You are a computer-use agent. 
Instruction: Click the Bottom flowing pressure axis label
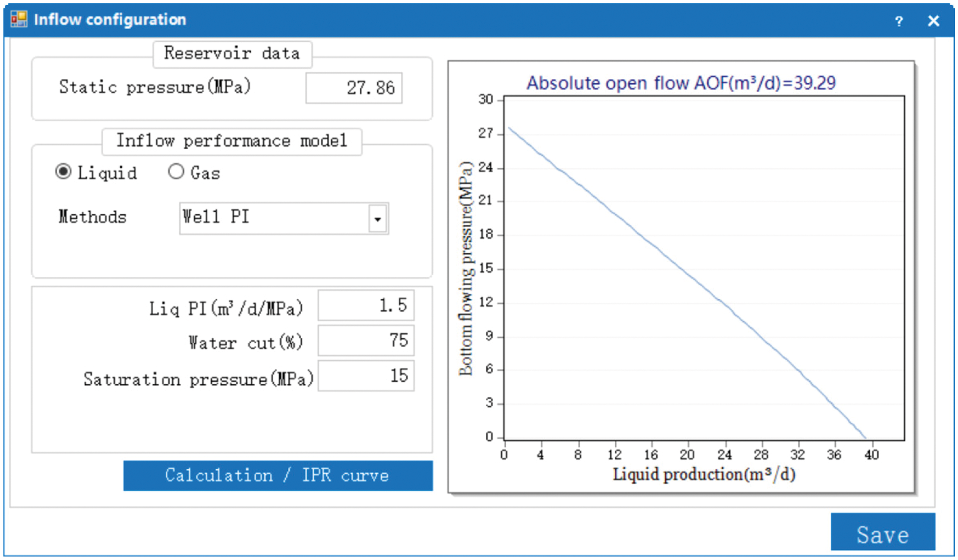click(x=466, y=268)
